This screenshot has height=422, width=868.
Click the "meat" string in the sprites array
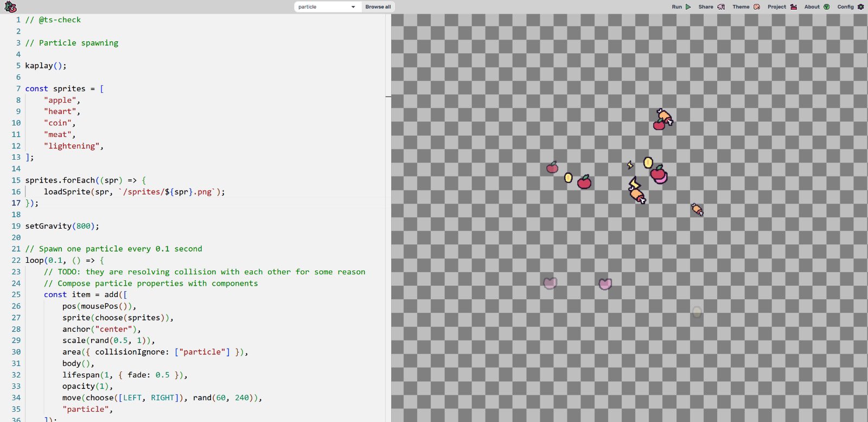[58, 134]
